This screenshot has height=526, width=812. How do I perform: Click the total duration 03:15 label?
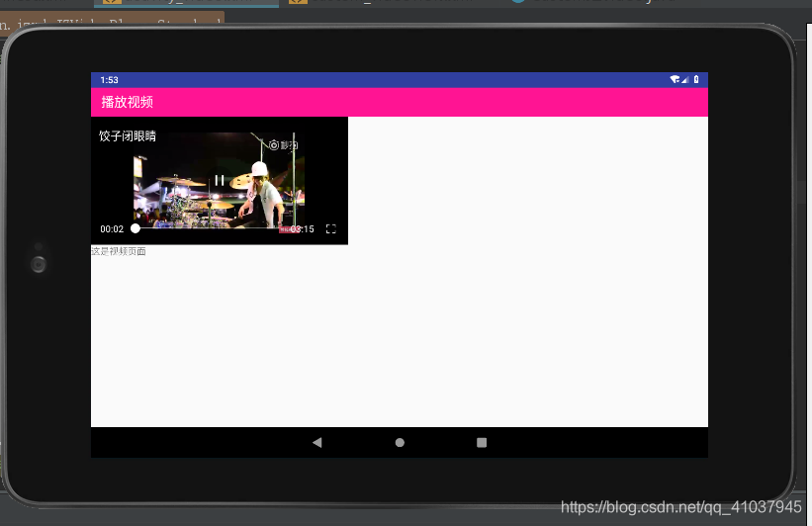click(x=302, y=228)
